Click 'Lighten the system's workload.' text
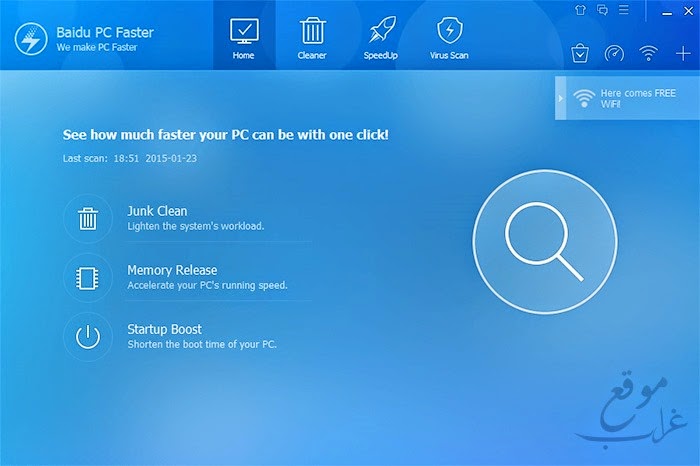Viewport: 700px width, 466px height. point(196,226)
